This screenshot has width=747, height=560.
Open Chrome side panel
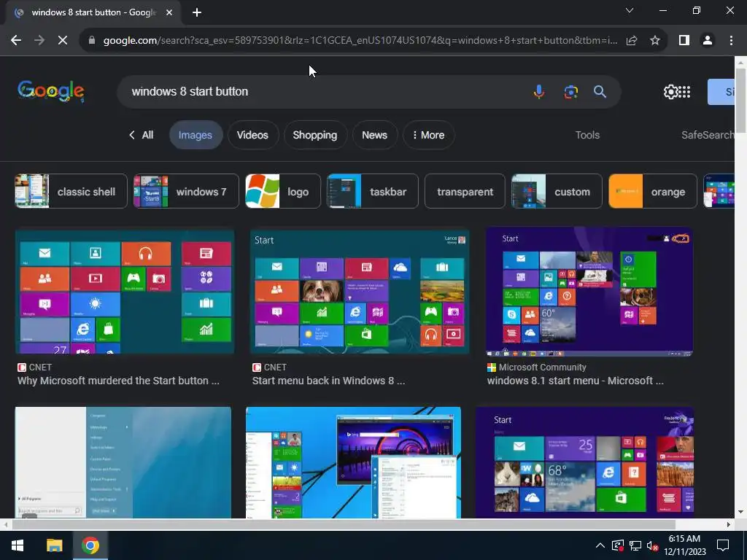click(x=684, y=41)
